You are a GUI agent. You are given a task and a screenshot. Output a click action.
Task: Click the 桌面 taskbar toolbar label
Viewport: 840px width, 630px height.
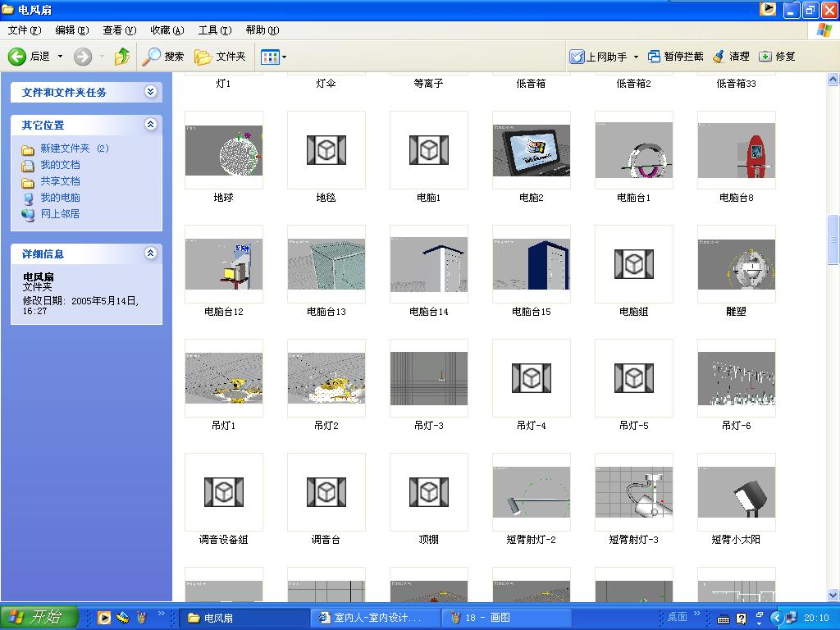coord(677,617)
